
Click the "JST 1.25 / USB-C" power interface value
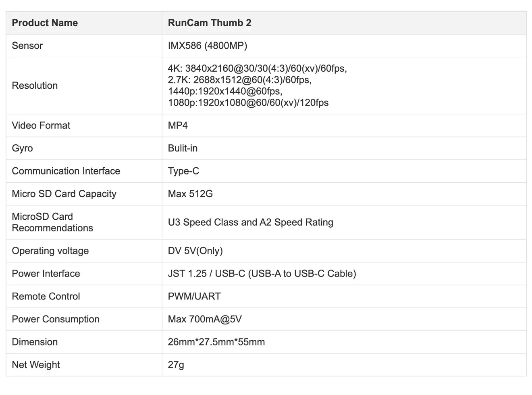[x=262, y=274]
